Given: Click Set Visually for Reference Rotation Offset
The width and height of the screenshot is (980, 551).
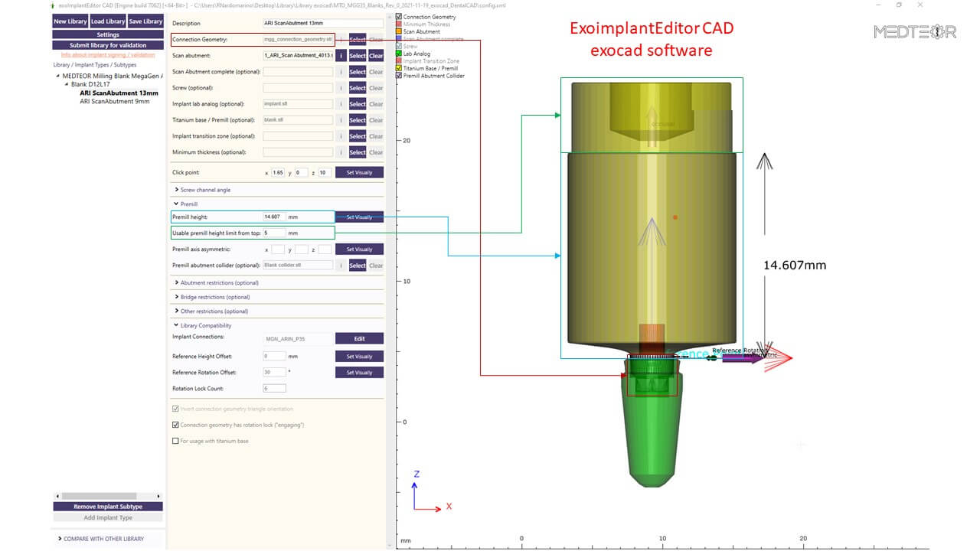Looking at the screenshot, I should pyautogui.click(x=359, y=373).
